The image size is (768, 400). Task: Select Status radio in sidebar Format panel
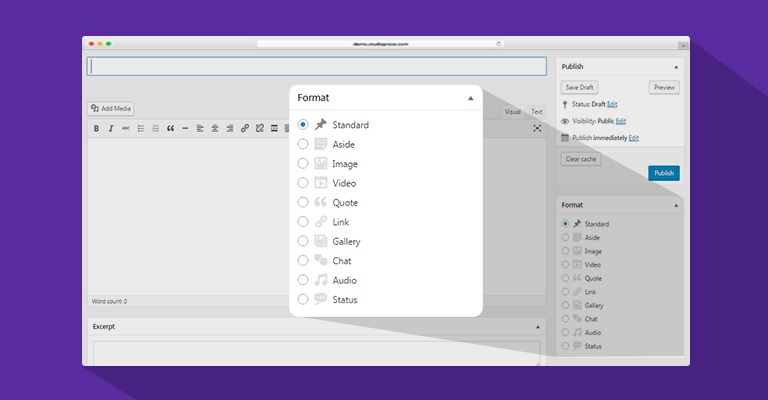565,346
